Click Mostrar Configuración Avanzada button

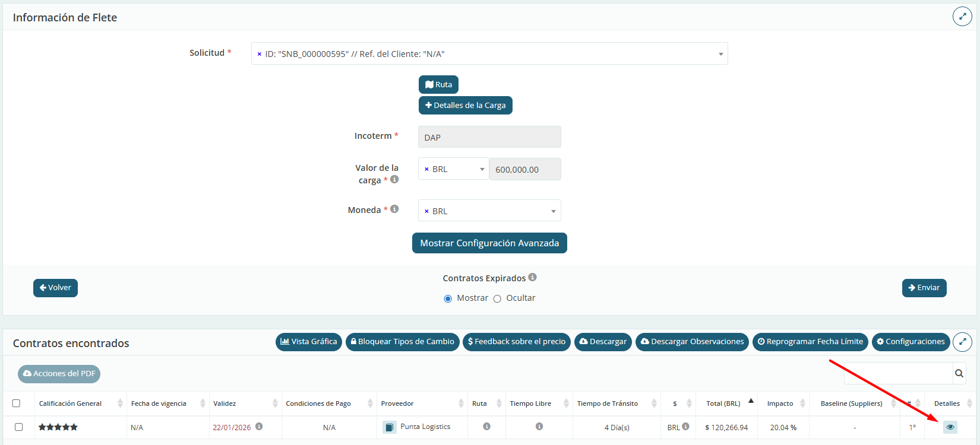point(489,243)
